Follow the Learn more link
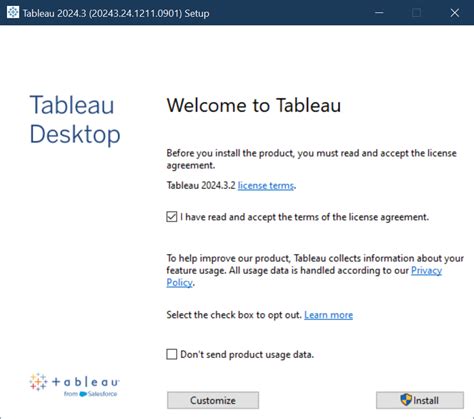The image size is (474, 419). point(328,315)
